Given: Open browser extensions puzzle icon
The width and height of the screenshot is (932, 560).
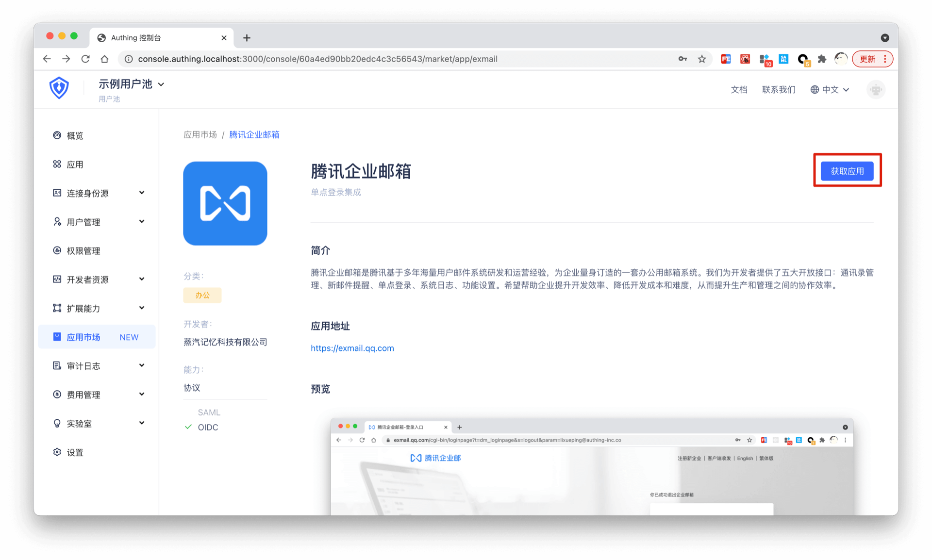Looking at the screenshot, I should click(x=822, y=59).
